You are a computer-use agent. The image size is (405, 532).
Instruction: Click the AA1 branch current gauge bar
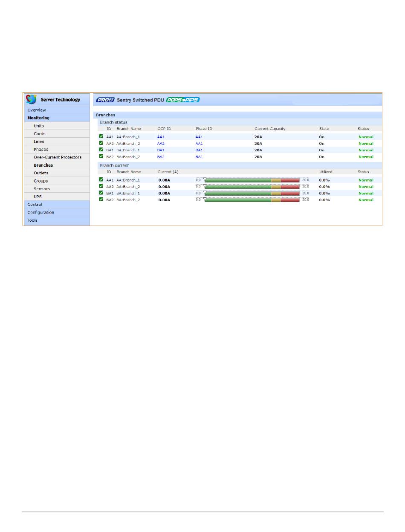(x=252, y=180)
